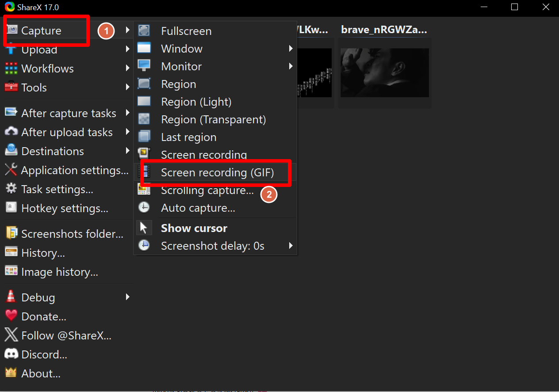Expand the Monitor submenu arrow

291,66
